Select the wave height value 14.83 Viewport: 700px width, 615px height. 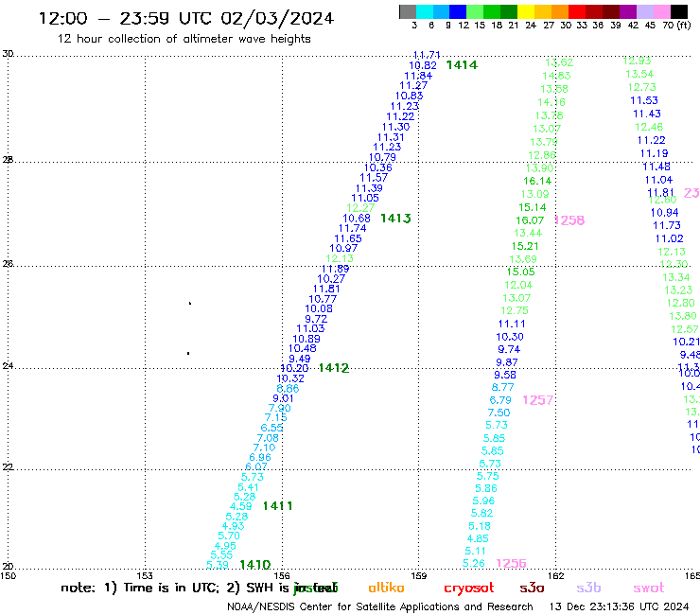pyautogui.click(x=556, y=76)
